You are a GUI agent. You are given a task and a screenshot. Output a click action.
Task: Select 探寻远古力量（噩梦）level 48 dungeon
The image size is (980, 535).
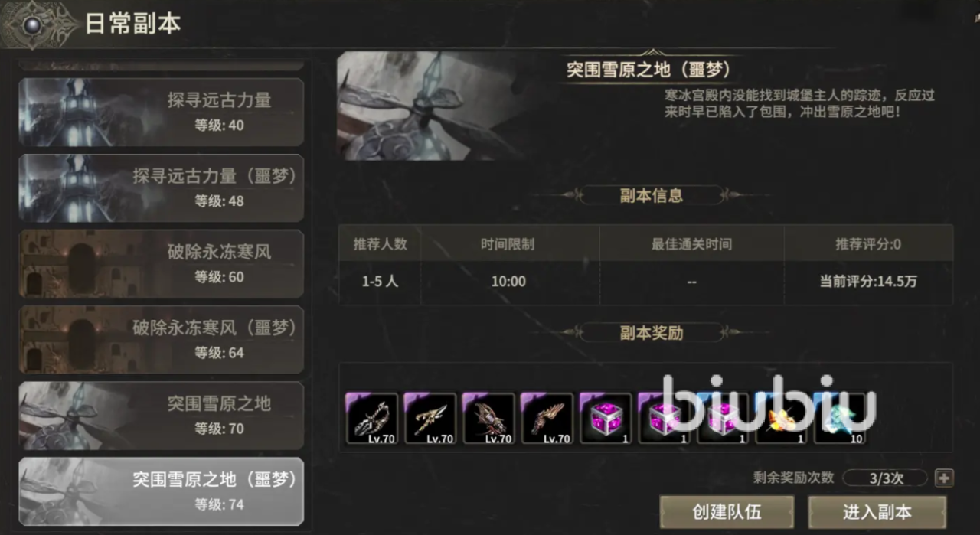(x=161, y=188)
